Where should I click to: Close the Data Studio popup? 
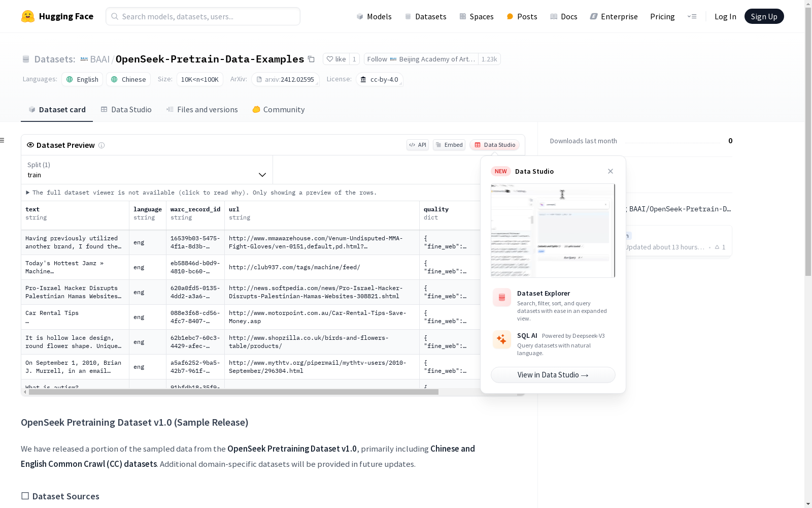click(x=611, y=171)
